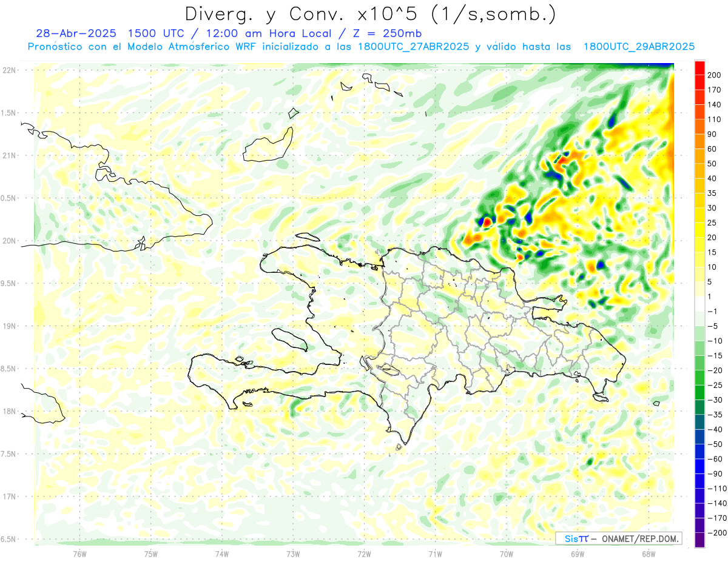The width and height of the screenshot is (728, 562).
Task: Select the 21N latitude label
Action: tap(8, 155)
